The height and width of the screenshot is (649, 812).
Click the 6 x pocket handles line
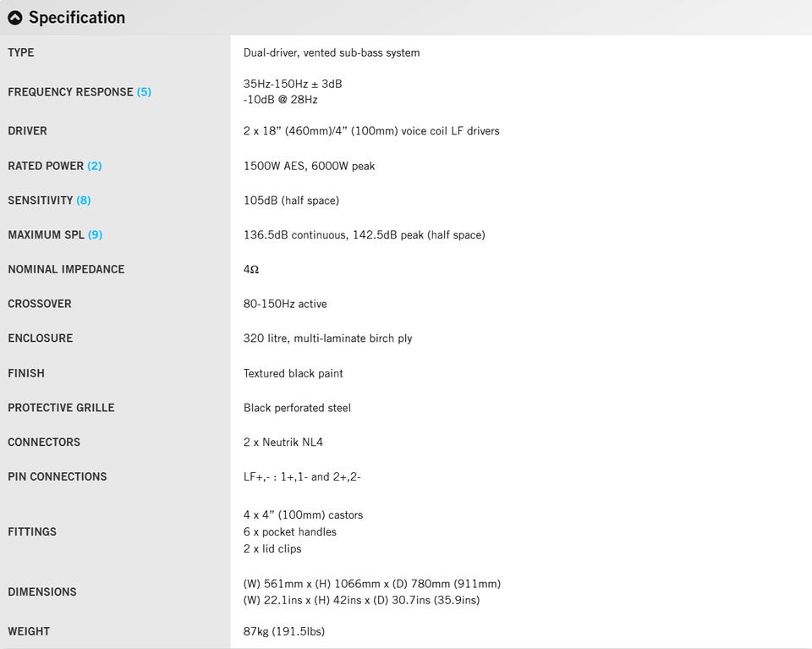[x=290, y=532]
